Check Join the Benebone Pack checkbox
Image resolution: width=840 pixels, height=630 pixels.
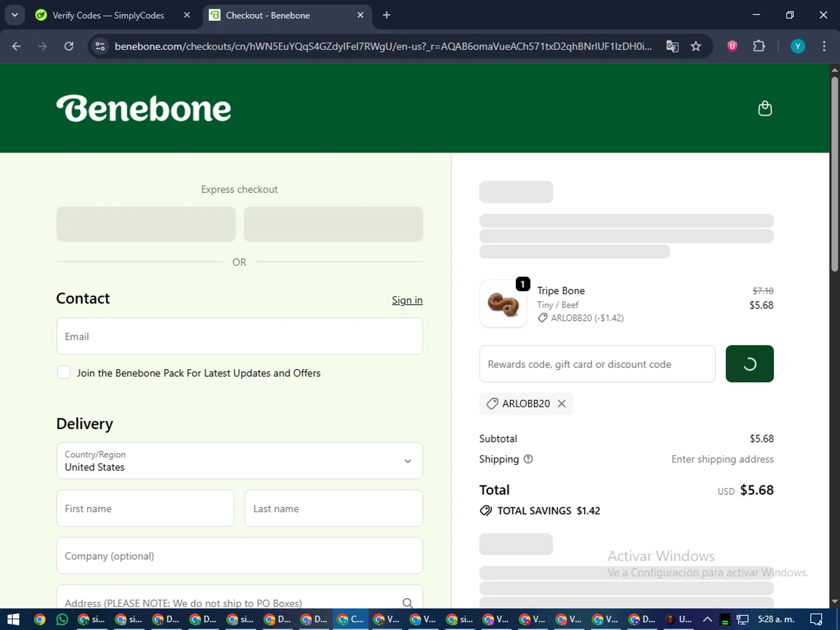coord(64,372)
